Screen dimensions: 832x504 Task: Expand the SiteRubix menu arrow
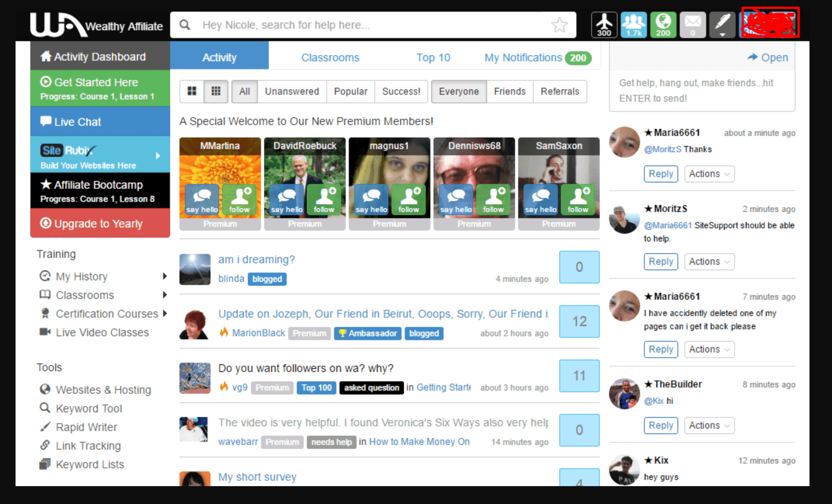point(158,156)
